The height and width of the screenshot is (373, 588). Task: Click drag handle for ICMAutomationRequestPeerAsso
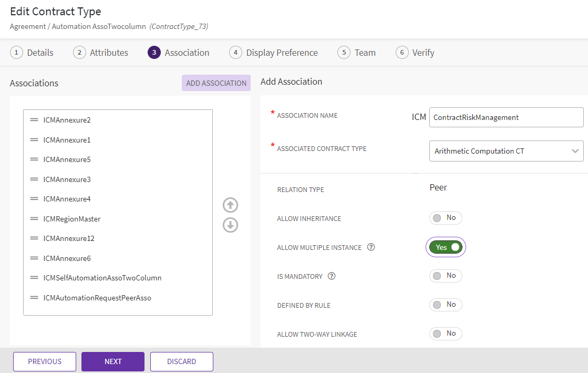tap(34, 298)
